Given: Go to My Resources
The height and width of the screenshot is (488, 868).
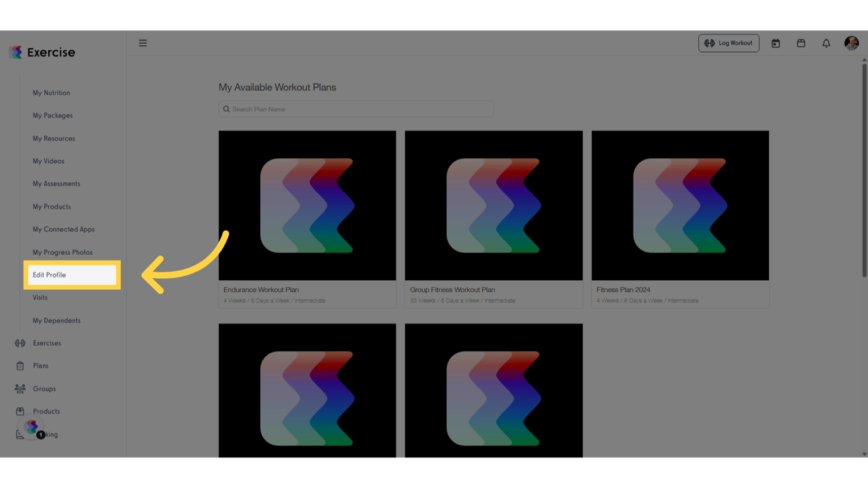Looking at the screenshot, I should pyautogui.click(x=54, y=139).
